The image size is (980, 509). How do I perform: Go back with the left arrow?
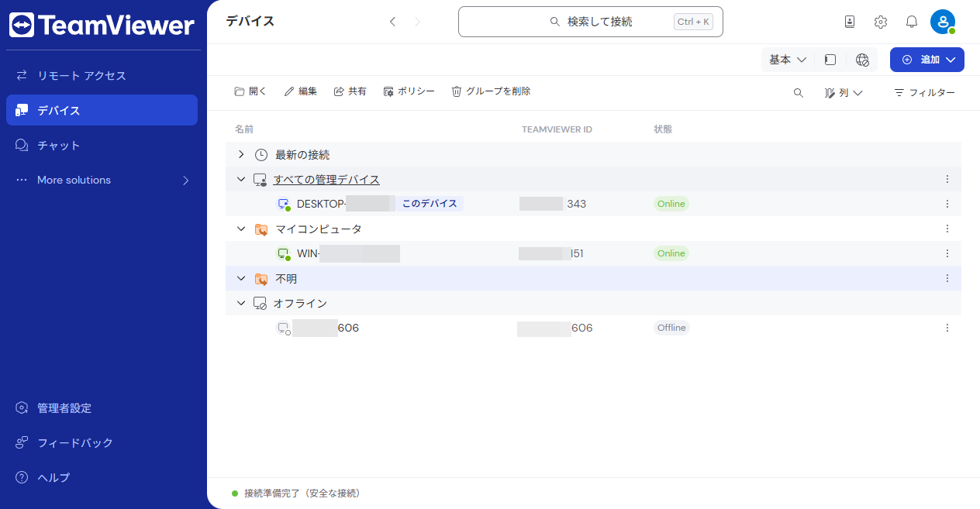click(392, 22)
